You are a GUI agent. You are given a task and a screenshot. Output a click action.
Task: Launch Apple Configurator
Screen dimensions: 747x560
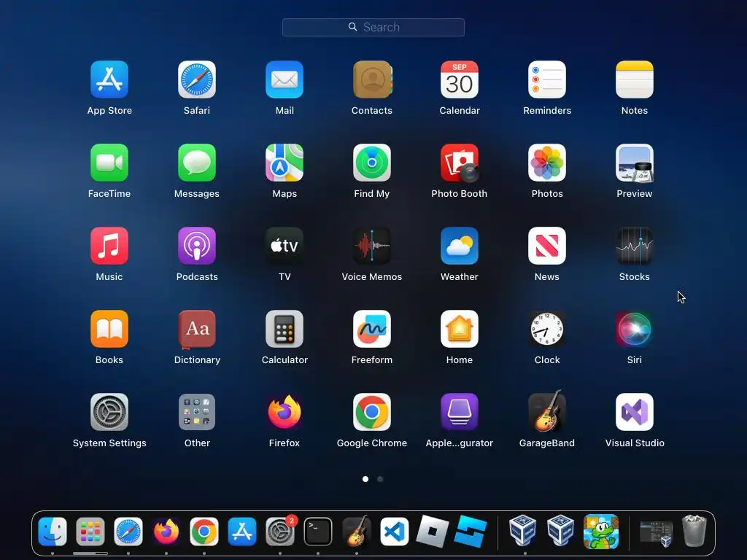(460, 412)
